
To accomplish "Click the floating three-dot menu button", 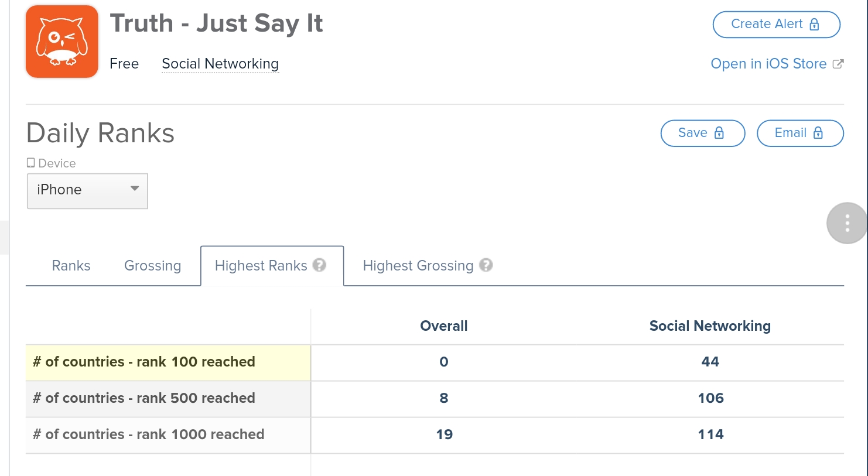I will tap(847, 223).
